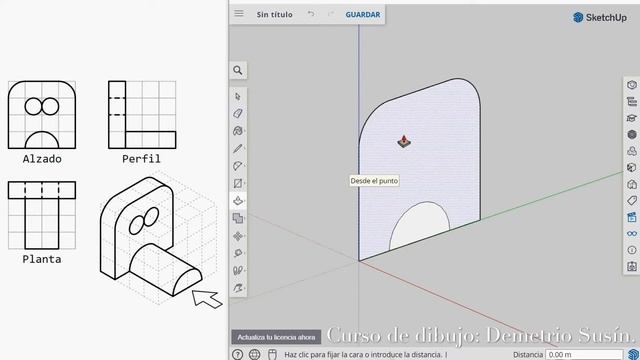
Task: Click the Perfil side view drawing
Action: [142, 115]
